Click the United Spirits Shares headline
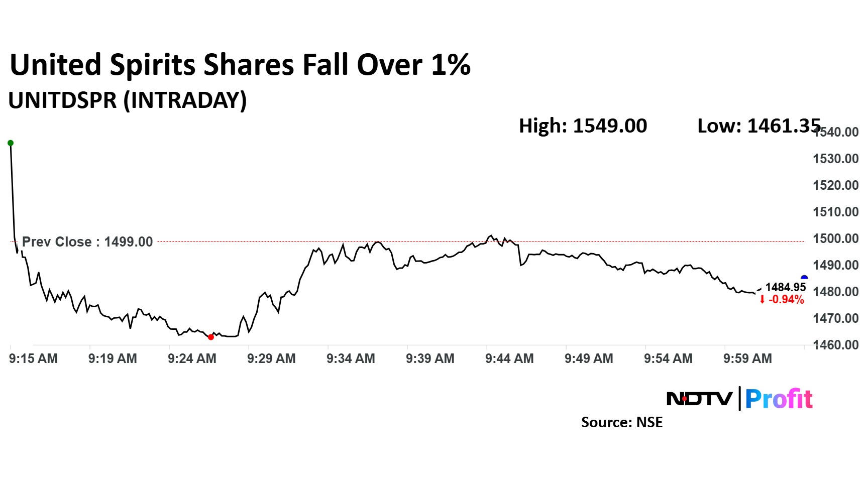Screen dimensions: 868x488 [x=240, y=65]
